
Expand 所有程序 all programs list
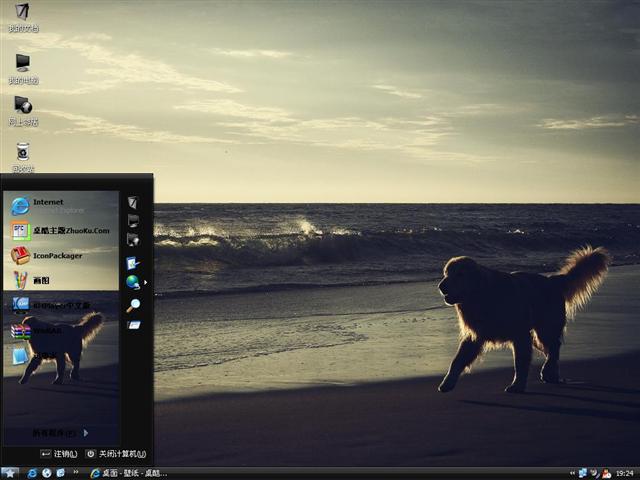(x=60, y=433)
